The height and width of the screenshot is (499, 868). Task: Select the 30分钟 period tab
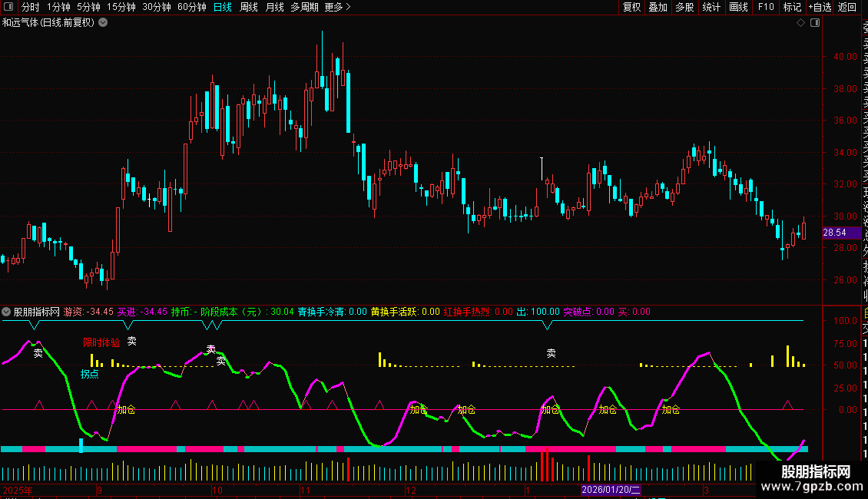point(157,7)
